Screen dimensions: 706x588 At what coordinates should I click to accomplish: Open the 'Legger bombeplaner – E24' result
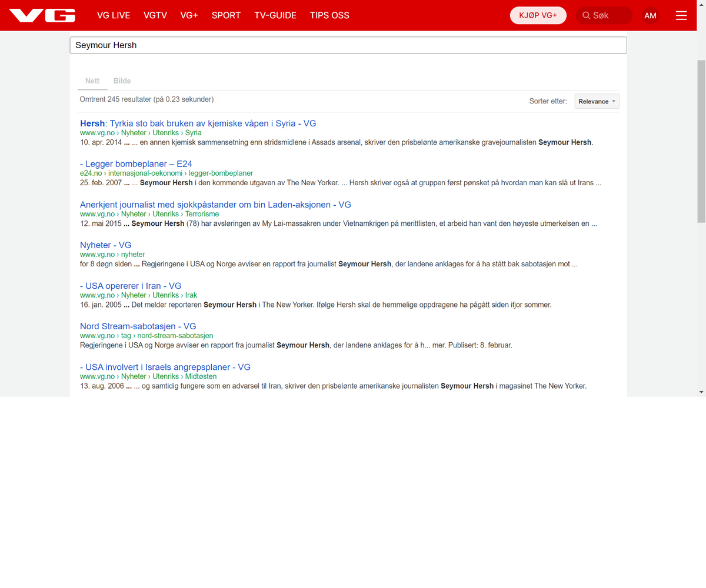tap(136, 164)
